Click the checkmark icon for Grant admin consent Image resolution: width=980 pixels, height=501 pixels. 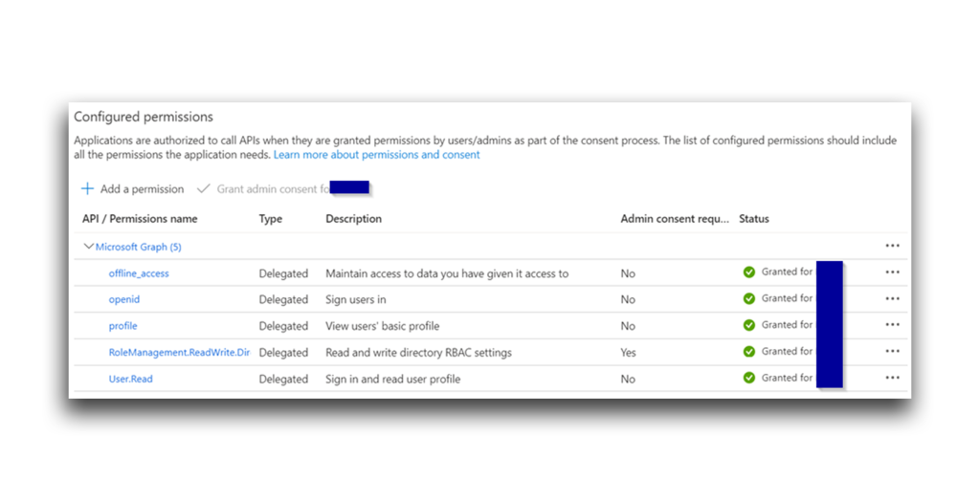pos(203,188)
